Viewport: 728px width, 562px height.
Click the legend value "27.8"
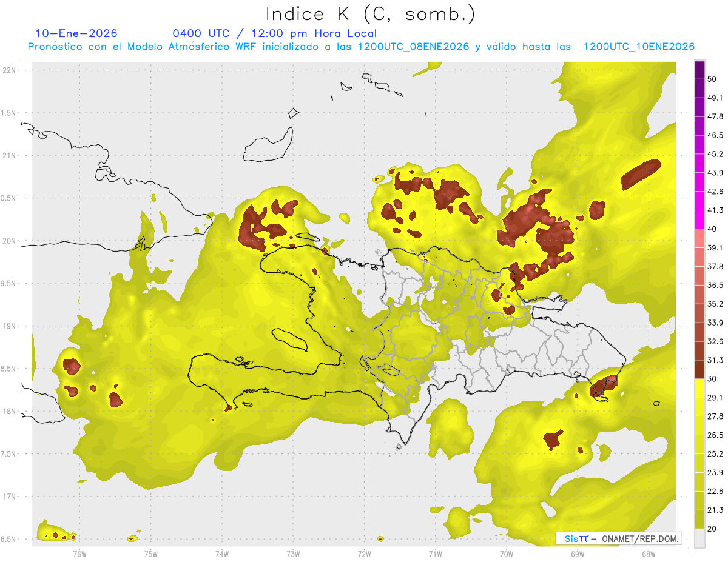pos(715,416)
